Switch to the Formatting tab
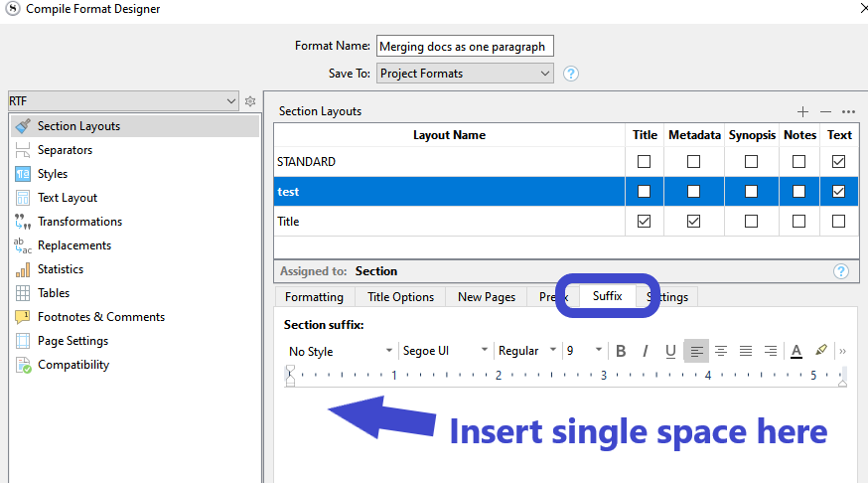 pyautogui.click(x=314, y=297)
